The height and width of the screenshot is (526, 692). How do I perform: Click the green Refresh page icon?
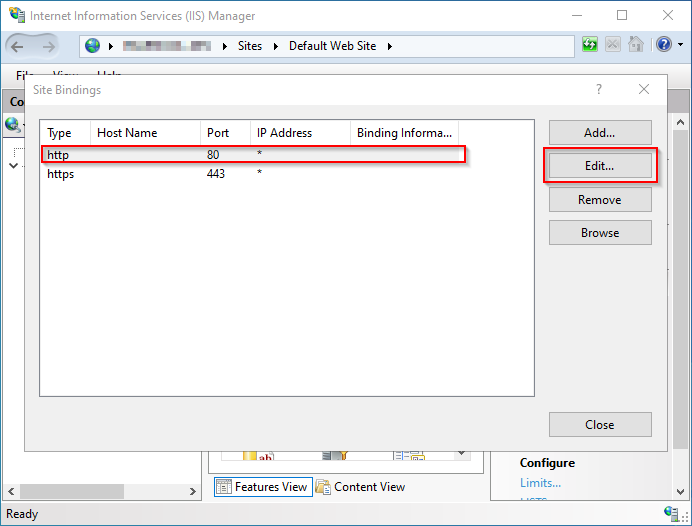[590, 44]
